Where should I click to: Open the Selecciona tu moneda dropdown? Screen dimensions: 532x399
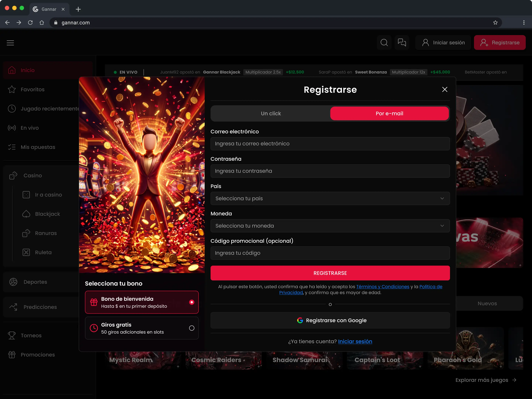pyautogui.click(x=330, y=226)
